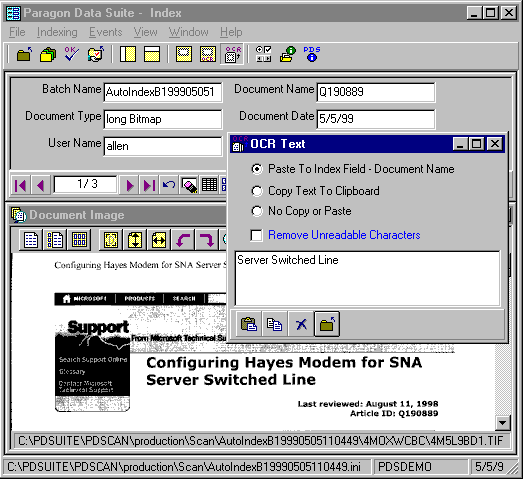Click the blue undo arrow icon
This screenshot has width=523, height=479.
click(x=169, y=185)
